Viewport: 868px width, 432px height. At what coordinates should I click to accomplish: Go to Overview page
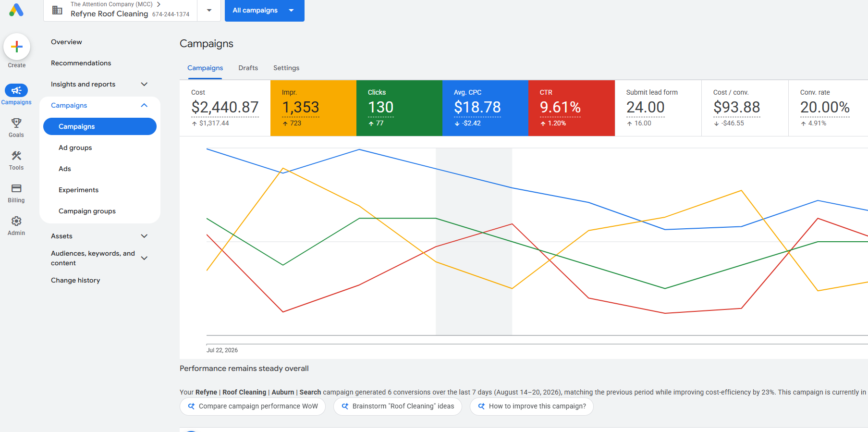click(66, 42)
